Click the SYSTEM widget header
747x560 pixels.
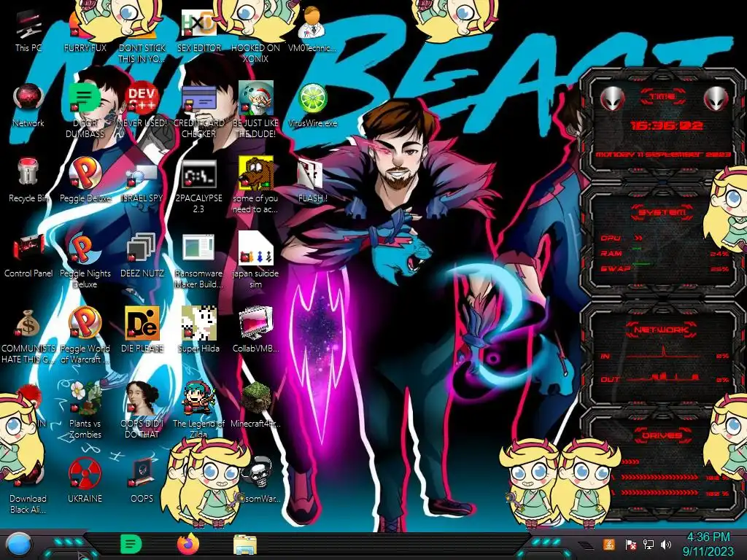tap(662, 212)
